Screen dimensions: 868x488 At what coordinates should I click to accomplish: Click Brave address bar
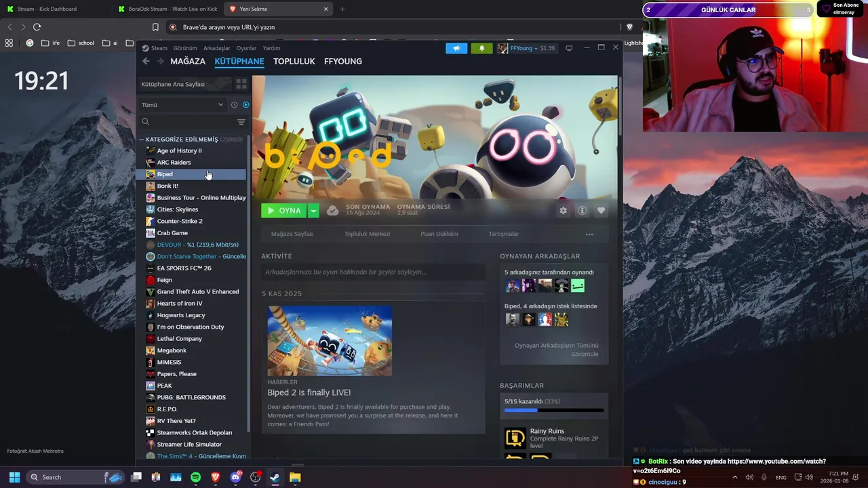[393, 27]
